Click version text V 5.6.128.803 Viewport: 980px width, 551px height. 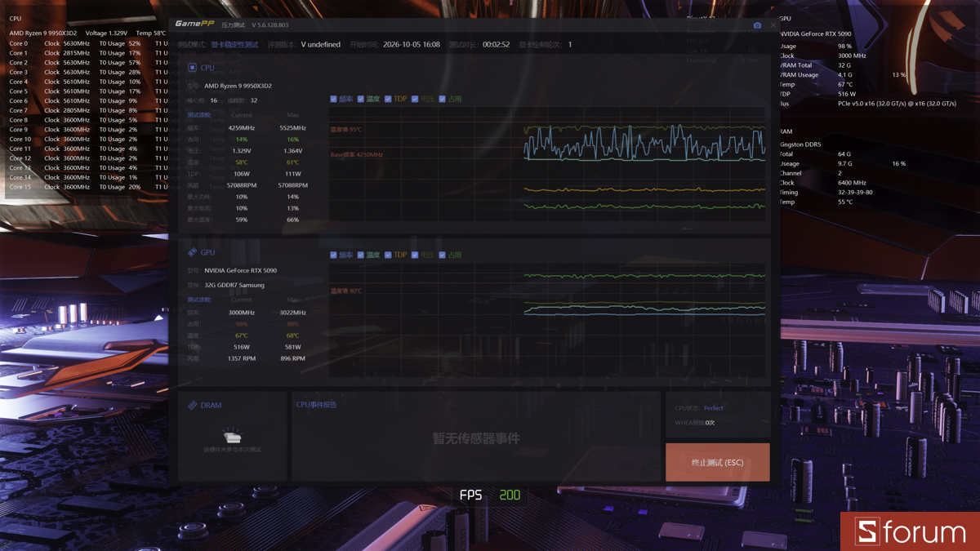(x=270, y=25)
